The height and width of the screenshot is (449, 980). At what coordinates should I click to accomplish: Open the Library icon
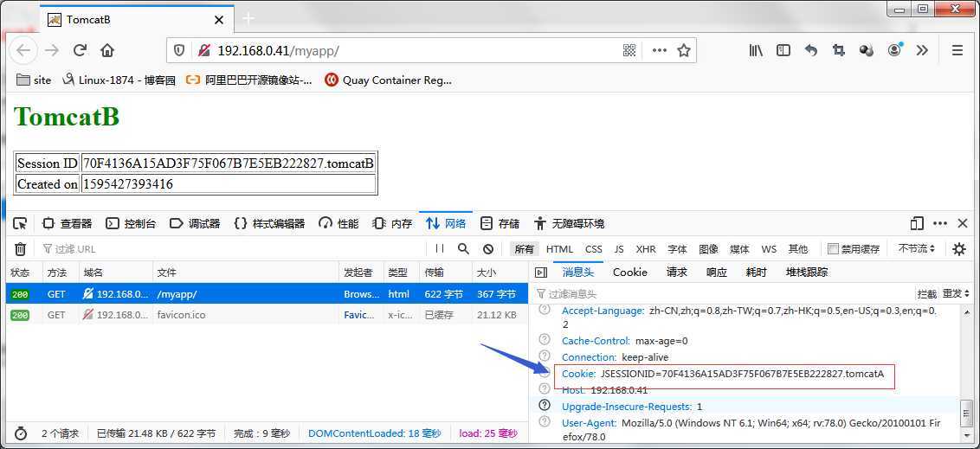(x=756, y=50)
